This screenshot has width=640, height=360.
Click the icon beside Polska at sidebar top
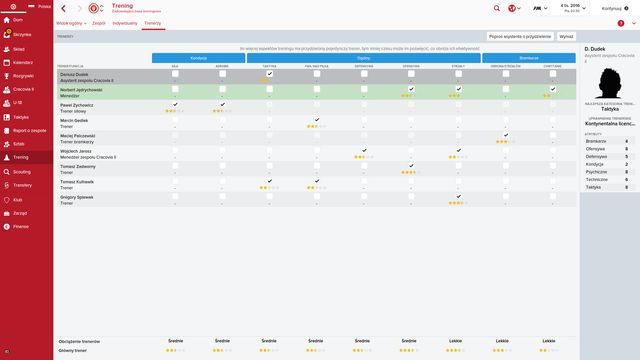tap(31, 7)
